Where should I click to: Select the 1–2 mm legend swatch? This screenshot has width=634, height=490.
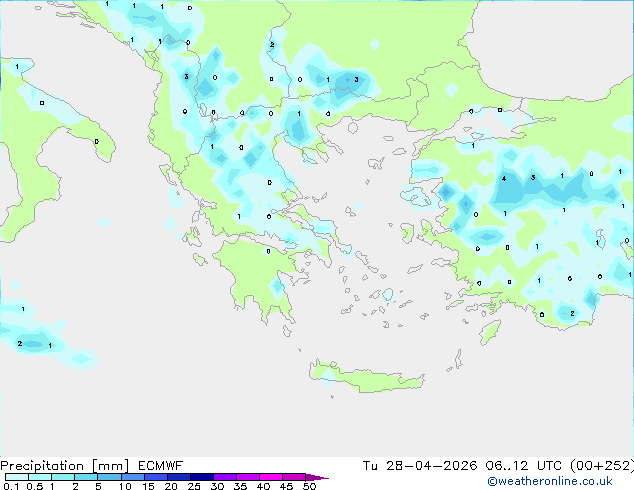click(x=63, y=477)
